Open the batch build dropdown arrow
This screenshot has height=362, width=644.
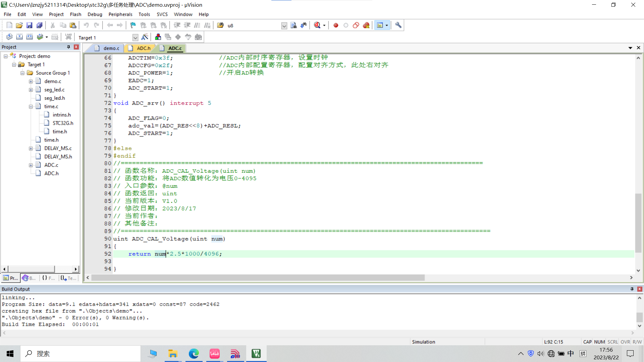click(x=47, y=37)
